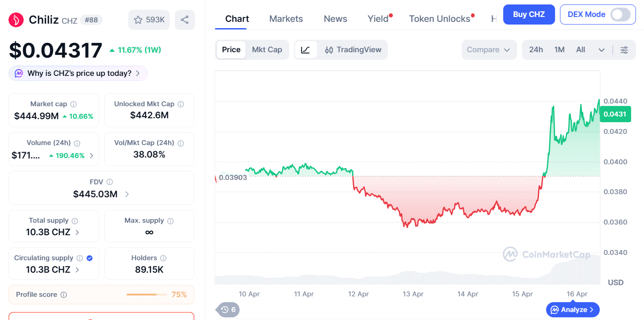Select the Price chart toggle
Viewport: 644px width, 320px height.
[x=231, y=50]
